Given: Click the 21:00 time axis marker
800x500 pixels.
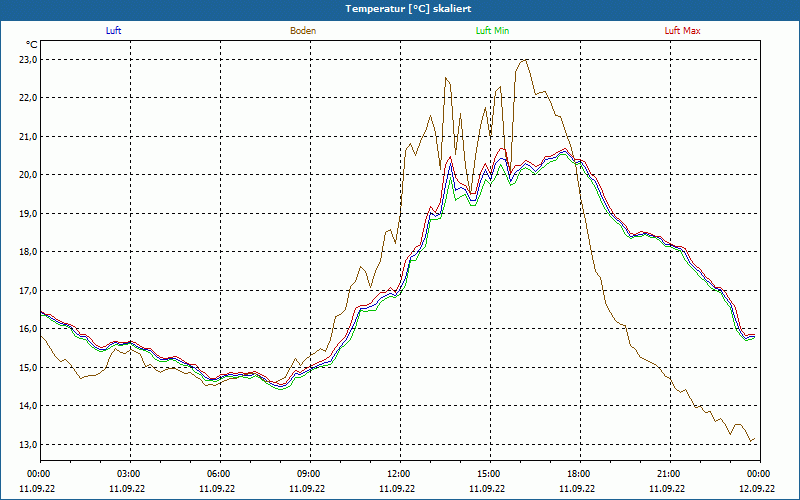Looking at the screenshot, I should 669,473.
